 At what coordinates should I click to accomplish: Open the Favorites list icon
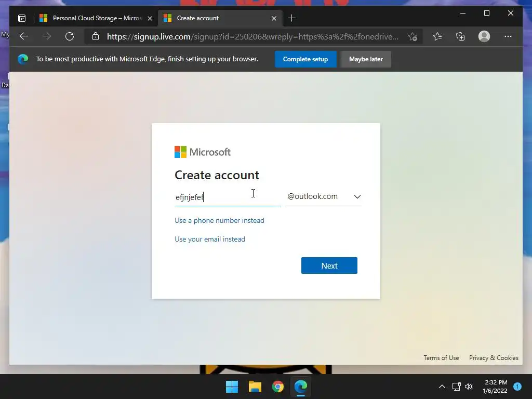point(437,36)
